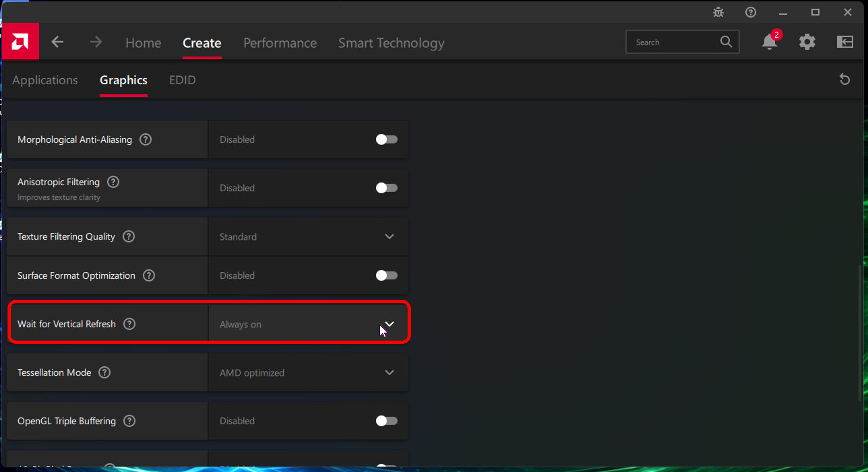Click the 'Always on' value text
The width and height of the screenshot is (868, 472).
point(240,325)
